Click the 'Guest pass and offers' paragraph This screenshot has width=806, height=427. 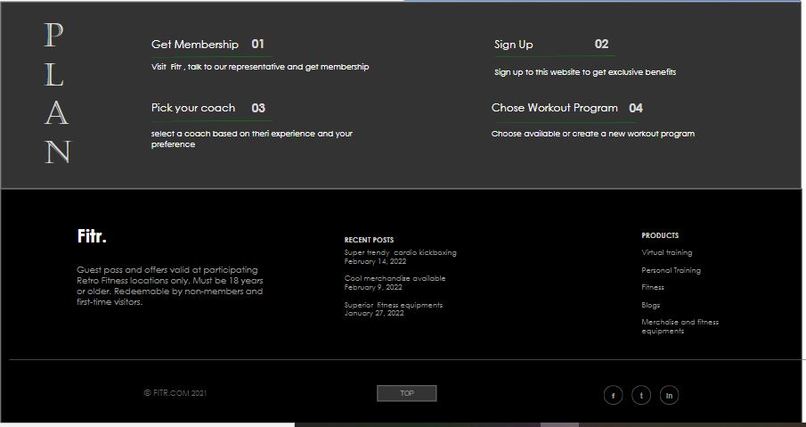pos(170,286)
